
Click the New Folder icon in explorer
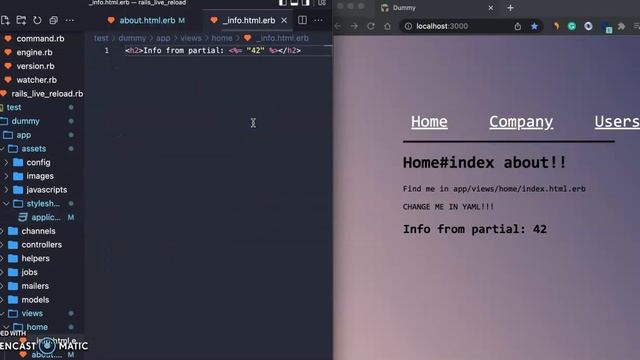point(21,20)
